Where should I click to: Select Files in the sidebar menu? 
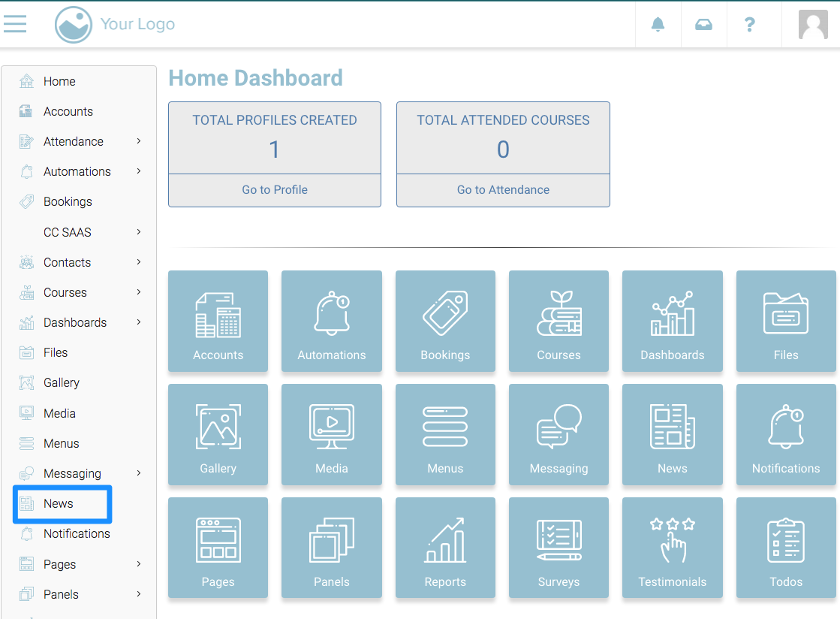click(x=56, y=352)
